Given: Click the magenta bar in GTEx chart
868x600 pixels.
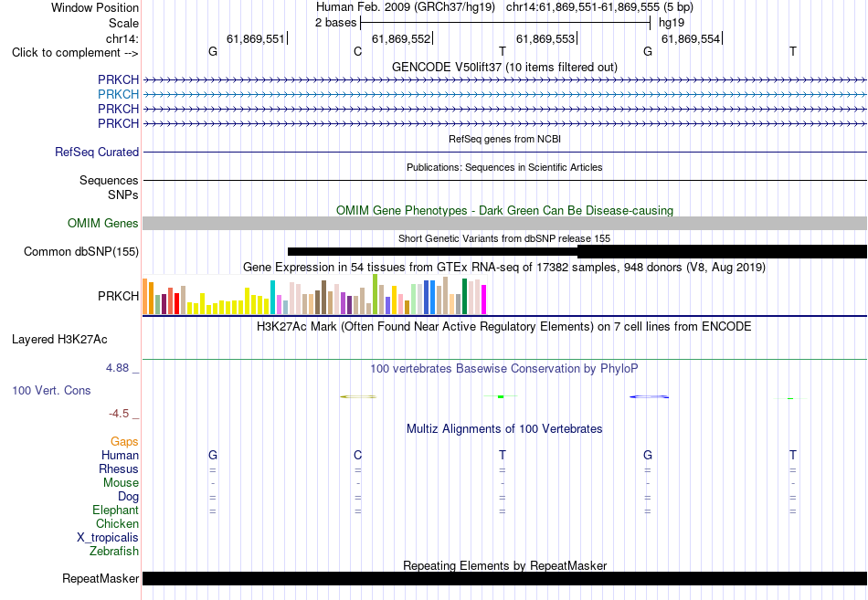Looking at the screenshot, I should 484,300.
